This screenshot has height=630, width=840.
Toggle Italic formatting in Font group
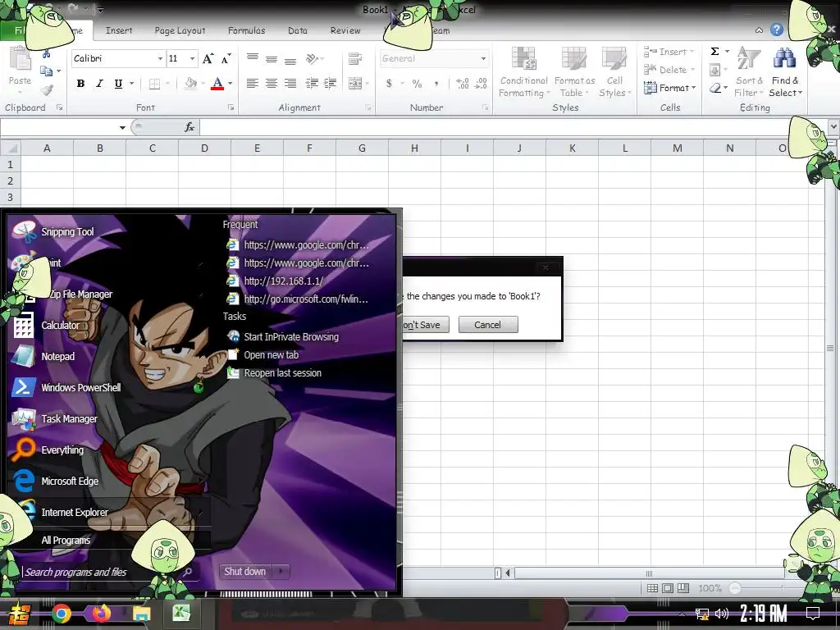pyautogui.click(x=99, y=84)
